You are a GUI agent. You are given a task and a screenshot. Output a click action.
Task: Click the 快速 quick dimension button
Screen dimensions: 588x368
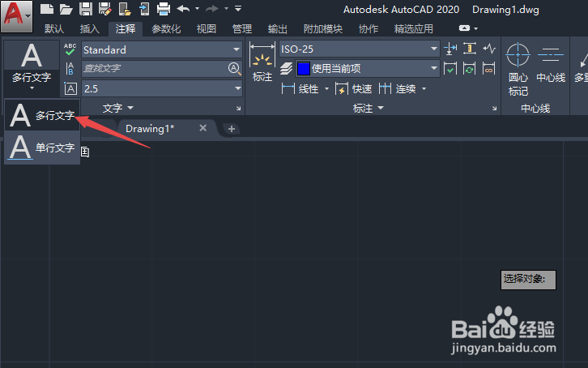coord(354,89)
